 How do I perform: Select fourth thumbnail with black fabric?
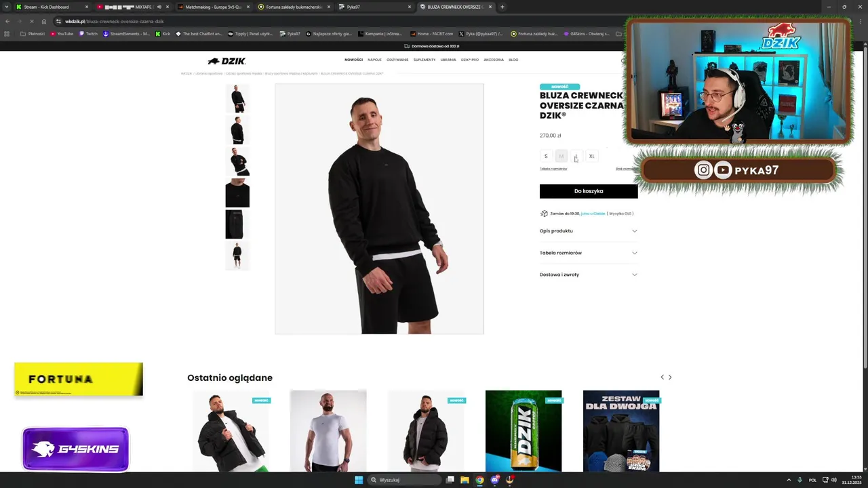pos(237,193)
